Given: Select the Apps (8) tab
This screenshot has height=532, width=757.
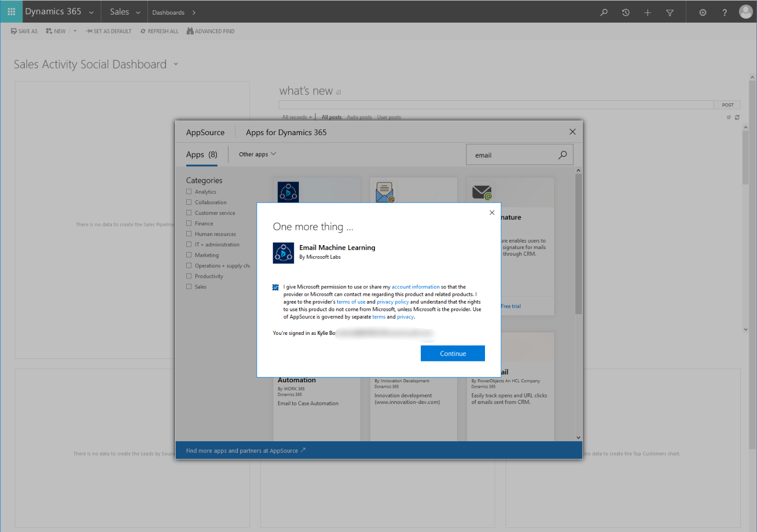Looking at the screenshot, I should click(202, 154).
